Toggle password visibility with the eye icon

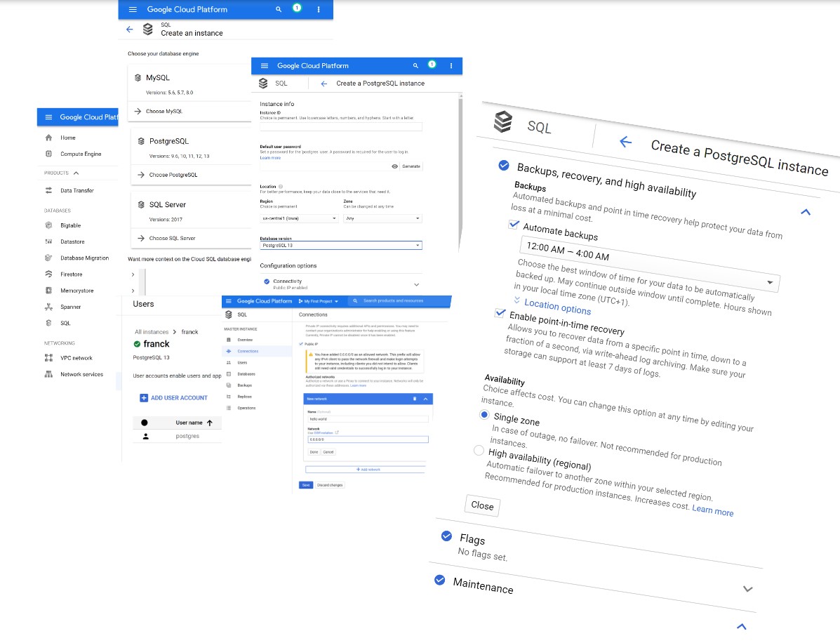tap(395, 166)
